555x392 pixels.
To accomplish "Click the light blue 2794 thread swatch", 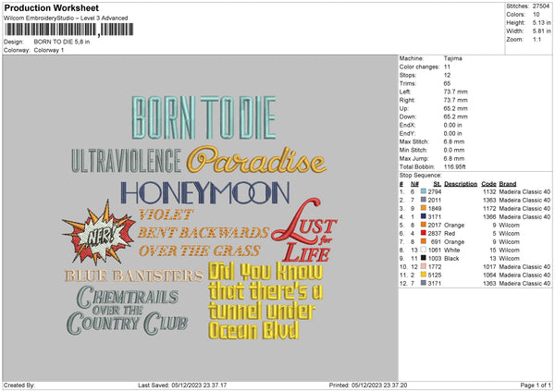I will [x=424, y=191].
